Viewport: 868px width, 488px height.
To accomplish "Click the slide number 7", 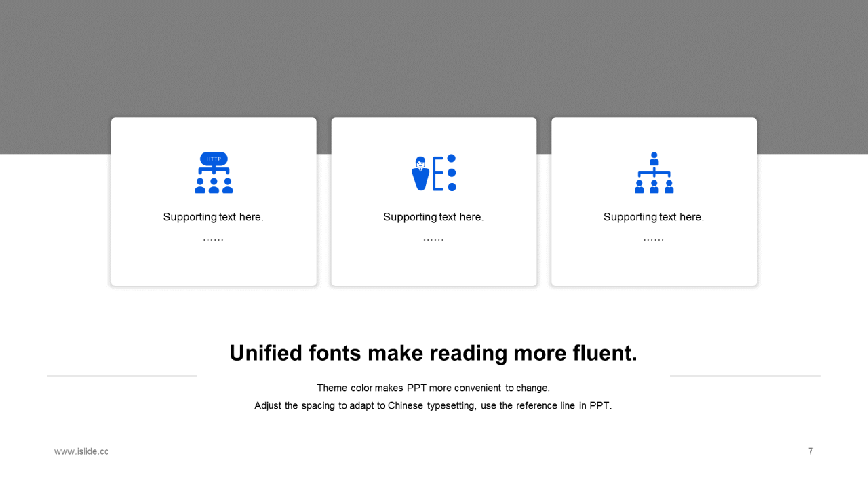I will [810, 451].
